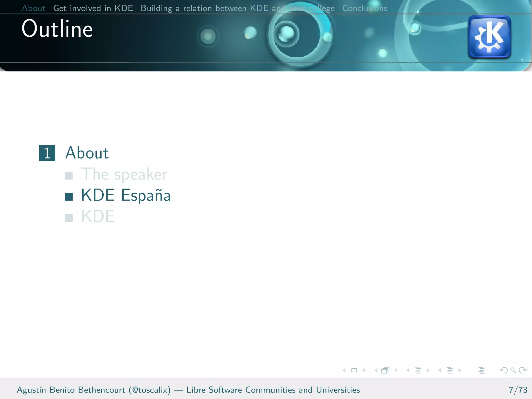Go to previous frame arrow
The height and width of the screenshot is (399, 532).
(376, 370)
